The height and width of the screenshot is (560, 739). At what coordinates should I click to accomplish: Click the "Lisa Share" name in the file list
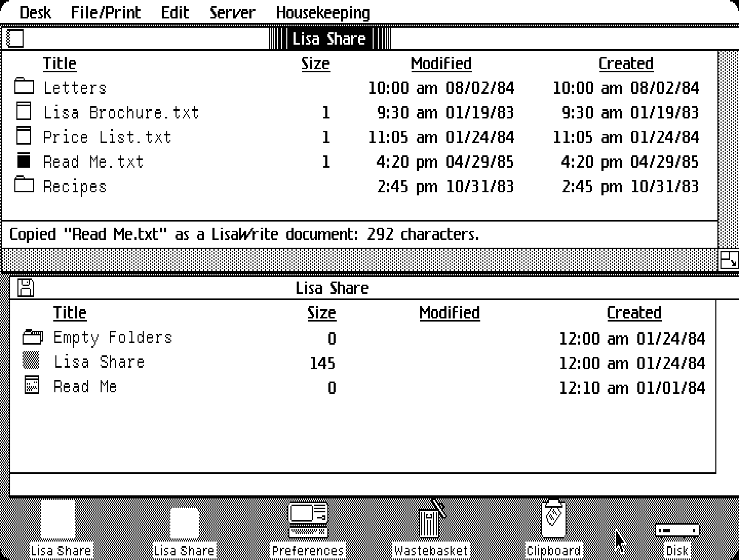click(99, 362)
